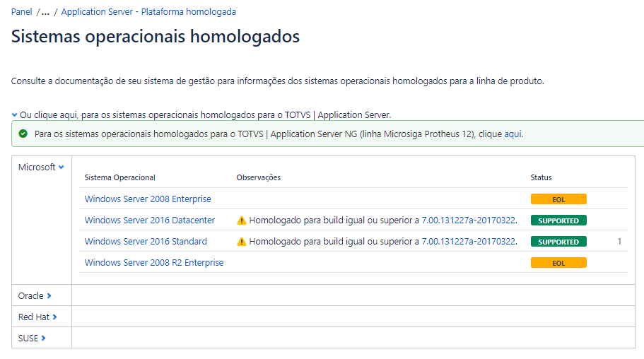
Task: Click the 'Status' column header
Action: click(x=541, y=177)
